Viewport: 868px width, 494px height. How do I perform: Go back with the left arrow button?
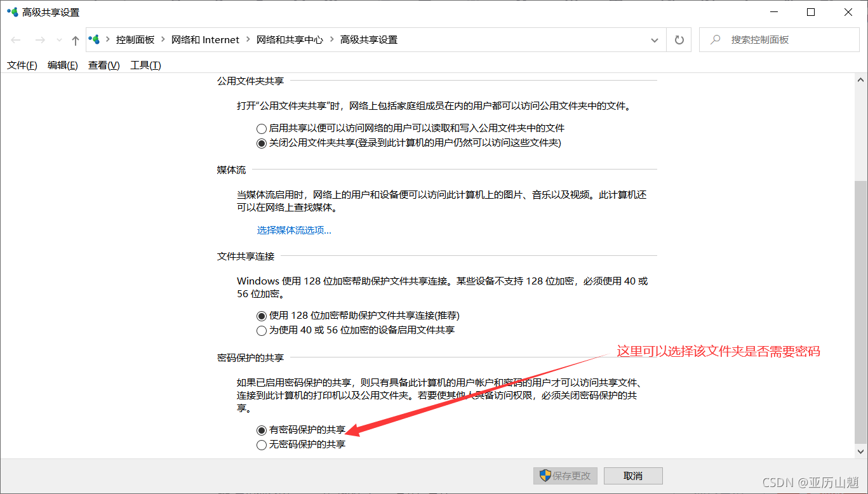[16, 40]
